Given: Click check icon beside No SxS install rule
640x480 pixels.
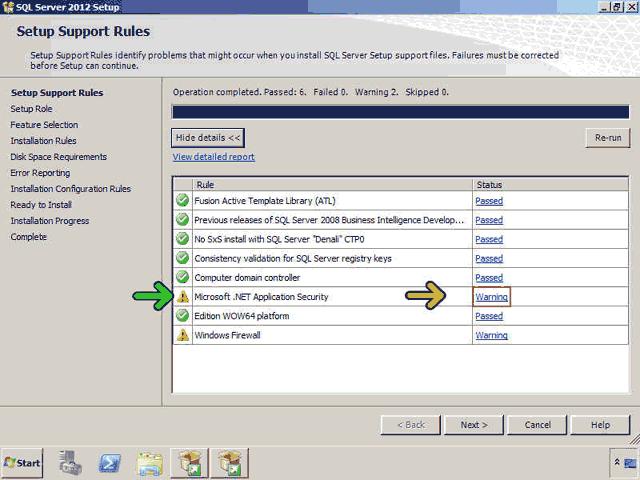Looking at the screenshot, I should pyautogui.click(x=182, y=239).
